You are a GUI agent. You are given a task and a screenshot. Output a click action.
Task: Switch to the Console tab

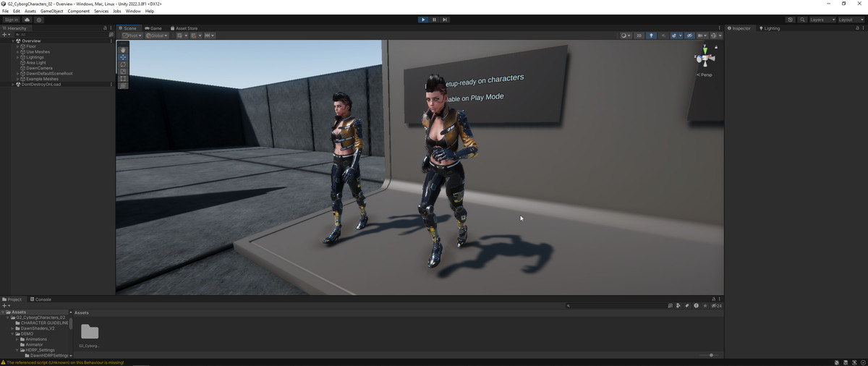click(x=41, y=299)
